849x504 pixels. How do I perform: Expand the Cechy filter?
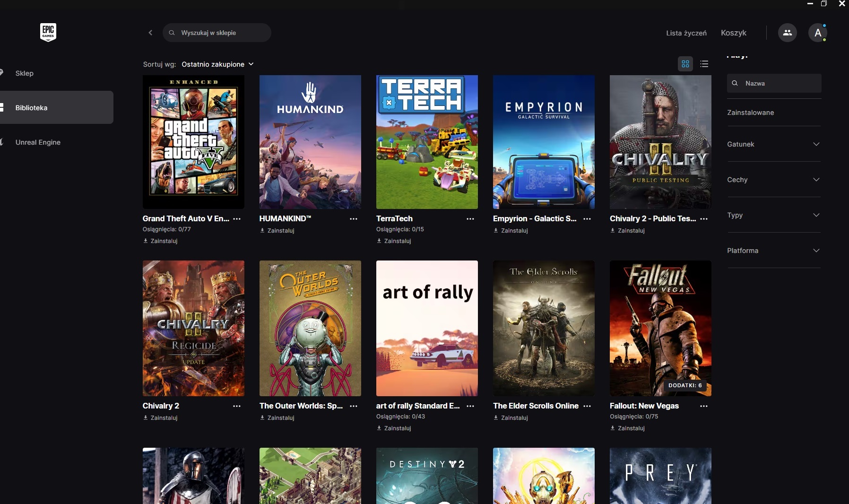pyautogui.click(x=774, y=180)
